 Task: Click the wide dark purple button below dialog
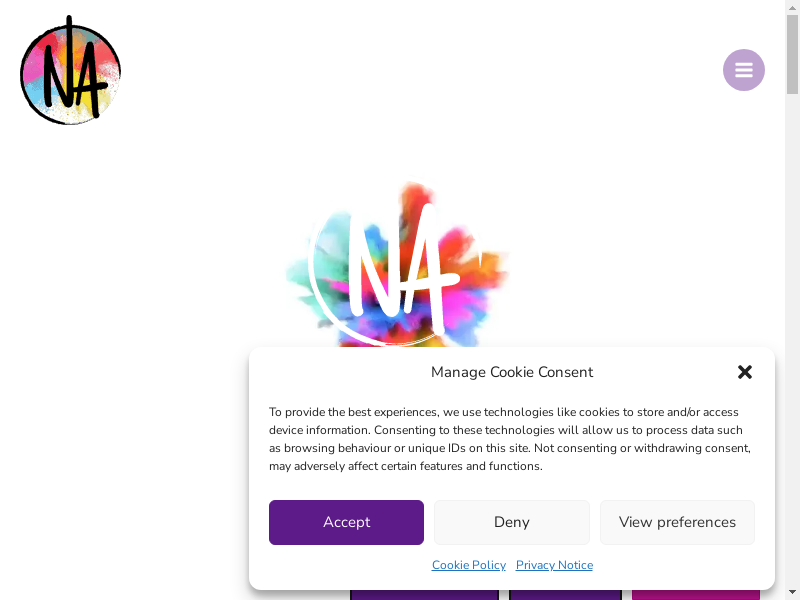pyautogui.click(x=424, y=595)
